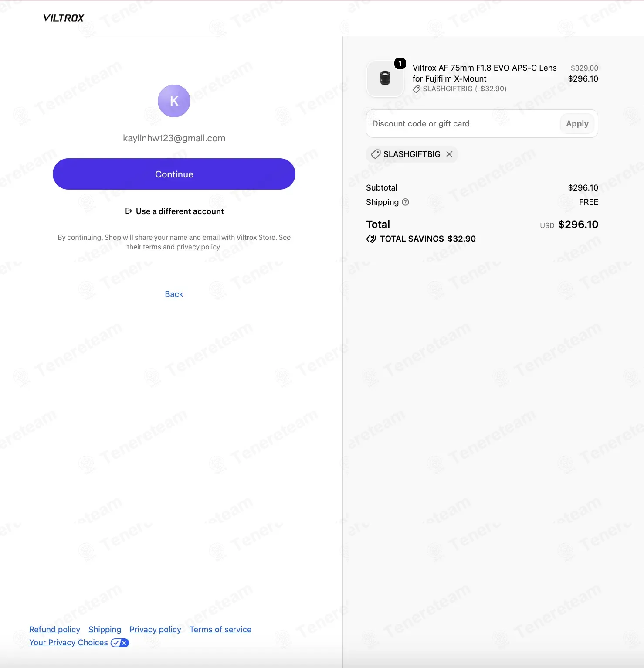Screen dimensions: 644x668
Task: Click the Shipping help question mark icon
Action: [405, 202]
